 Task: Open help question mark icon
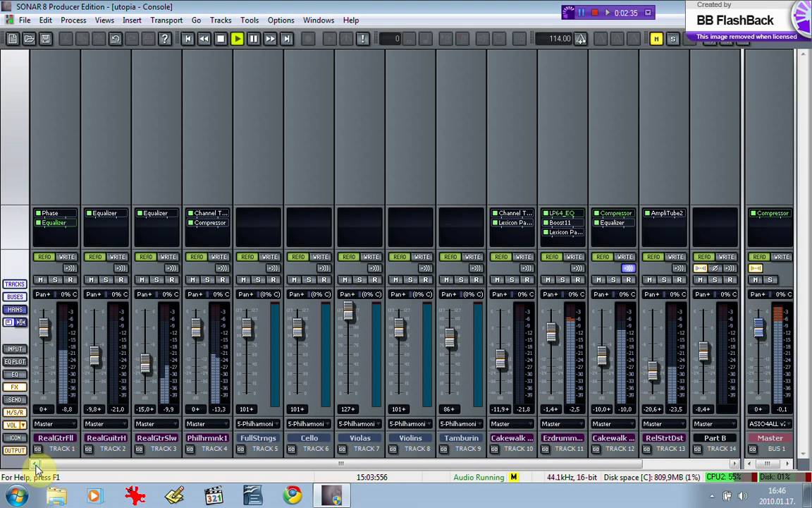165,39
